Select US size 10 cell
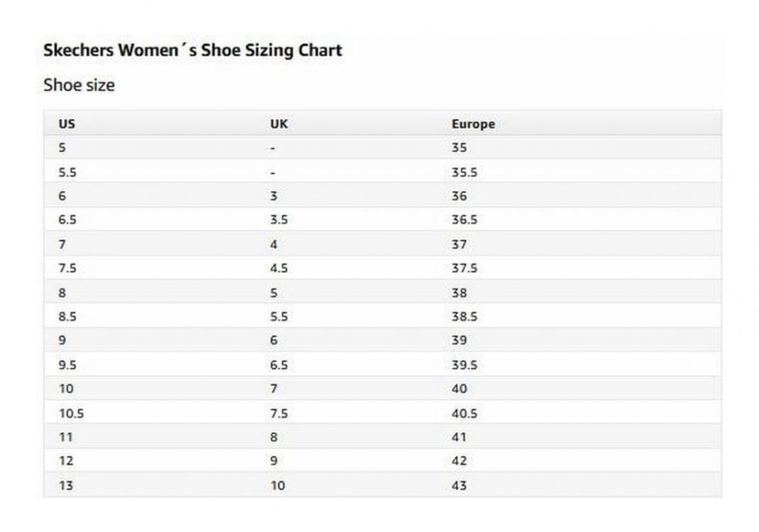Screen dimensions: 759x532 [65, 389]
